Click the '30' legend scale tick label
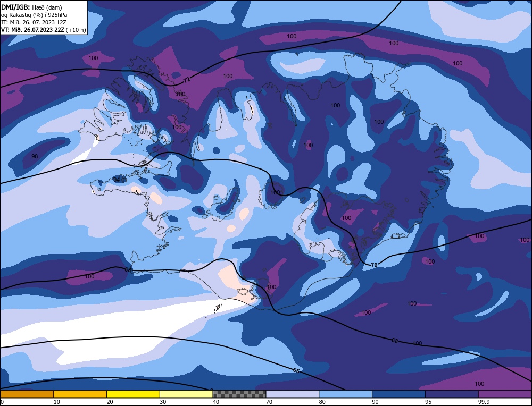The image size is (532, 406). pos(163,402)
